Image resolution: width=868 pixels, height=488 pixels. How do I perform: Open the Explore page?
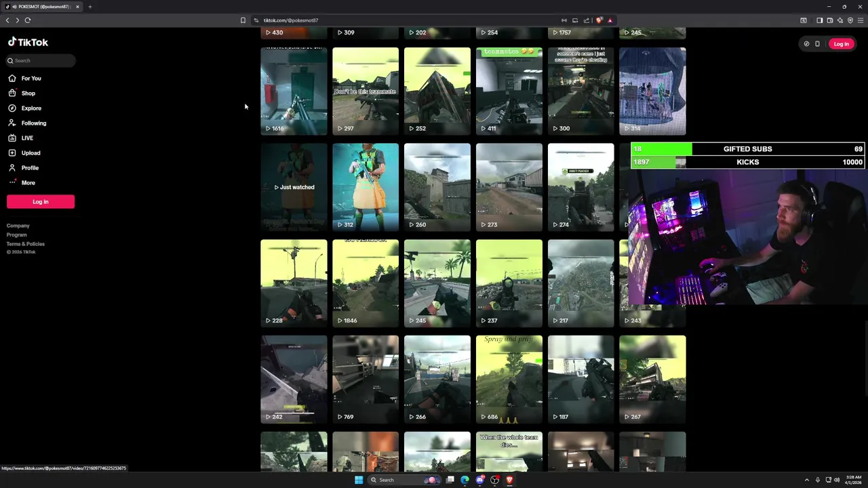pos(25,108)
